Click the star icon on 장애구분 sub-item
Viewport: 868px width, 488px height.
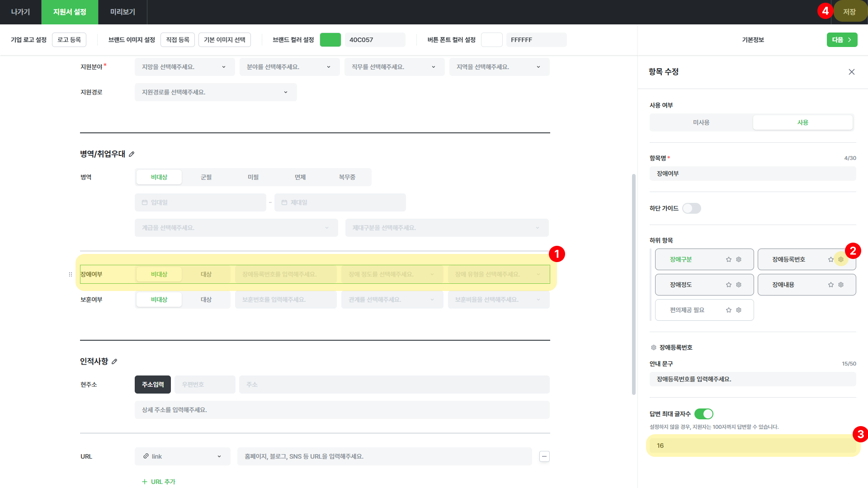[728, 259]
